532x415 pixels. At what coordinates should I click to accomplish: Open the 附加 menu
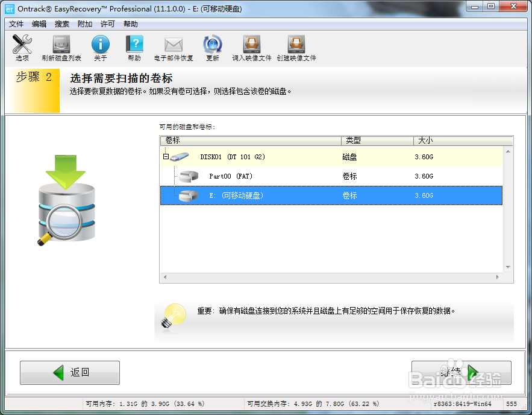(85, 24)
